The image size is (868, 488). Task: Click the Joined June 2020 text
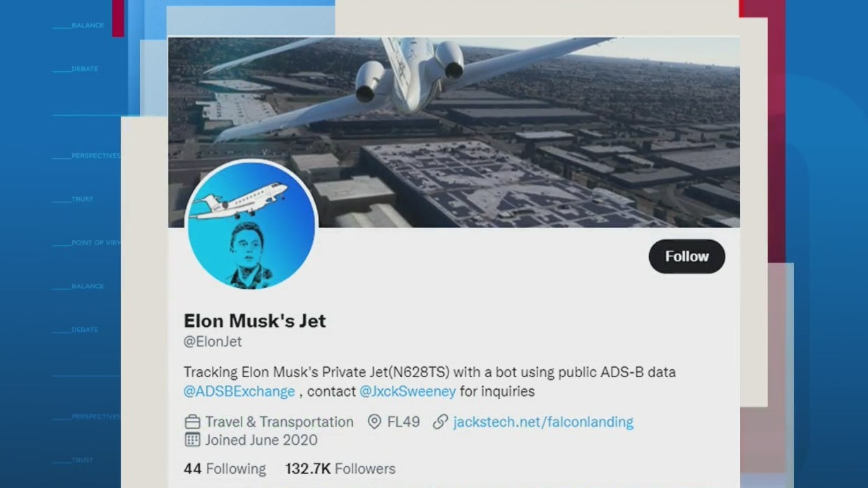[x=261, y=440]
